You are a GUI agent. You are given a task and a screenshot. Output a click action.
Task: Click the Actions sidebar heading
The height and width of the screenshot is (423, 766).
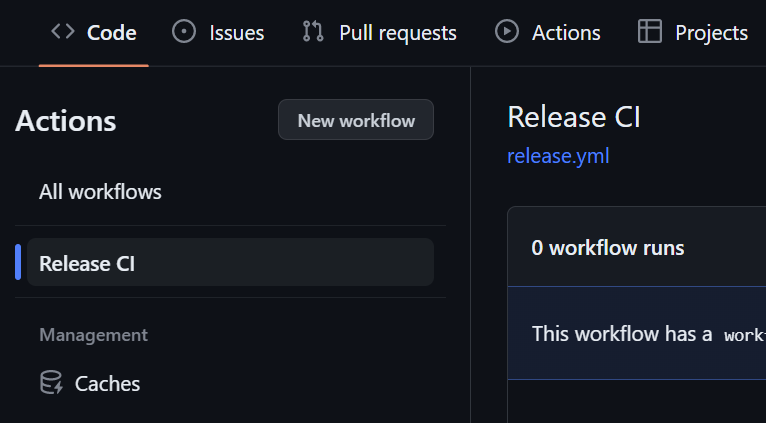coord(66,121)
